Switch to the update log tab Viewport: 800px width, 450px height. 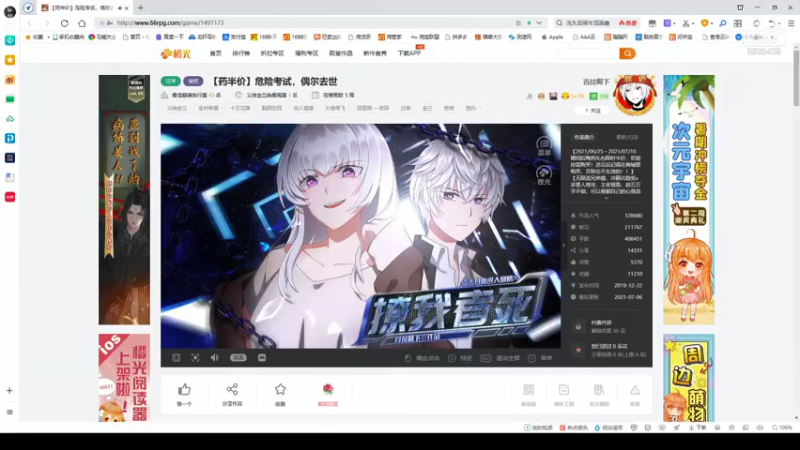tap(627, 137)
